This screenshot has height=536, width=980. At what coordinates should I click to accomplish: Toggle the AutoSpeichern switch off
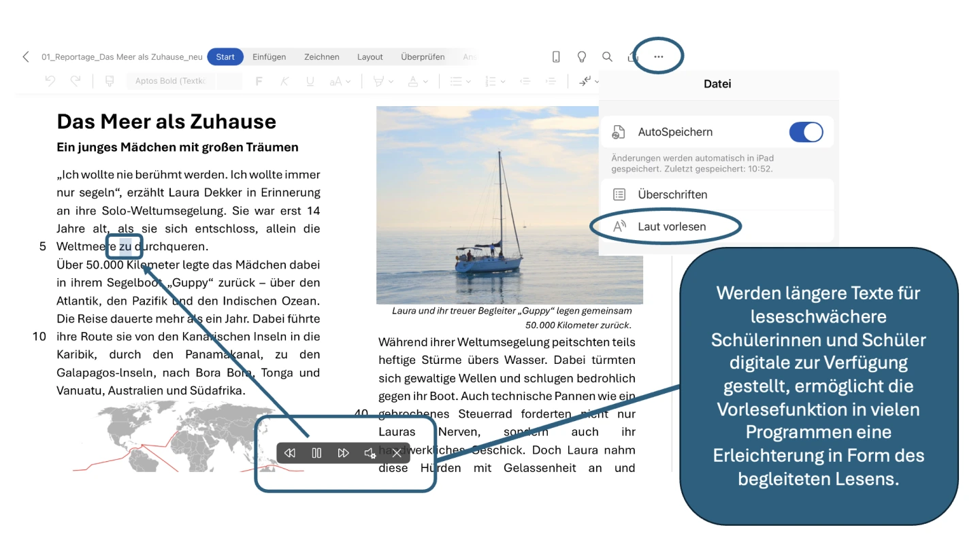click(806, 132)
